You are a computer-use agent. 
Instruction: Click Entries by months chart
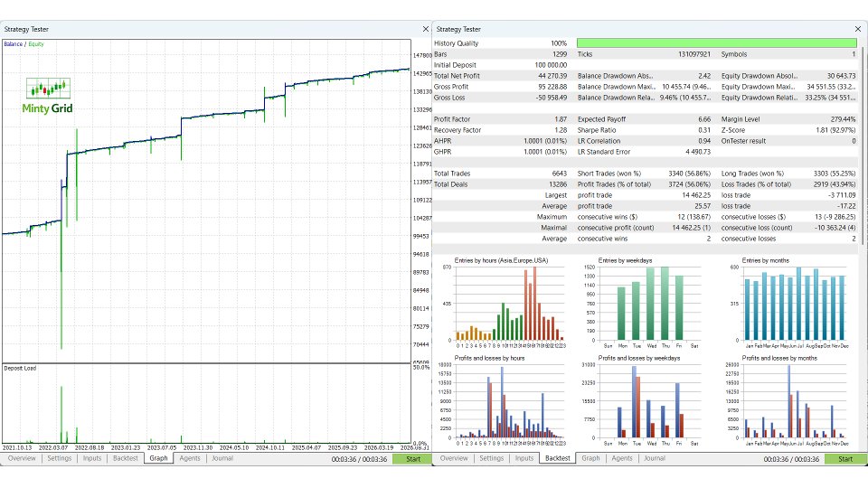[788, 304]
